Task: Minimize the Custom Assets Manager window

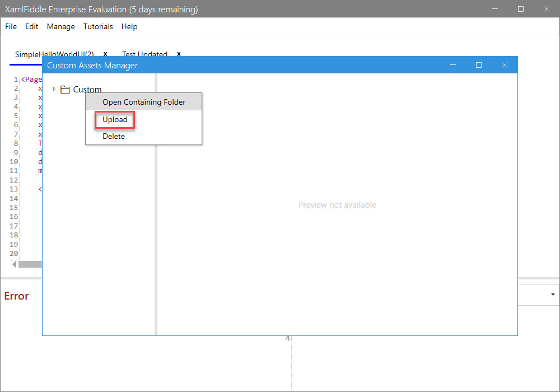Action: (x=453, y=65)
